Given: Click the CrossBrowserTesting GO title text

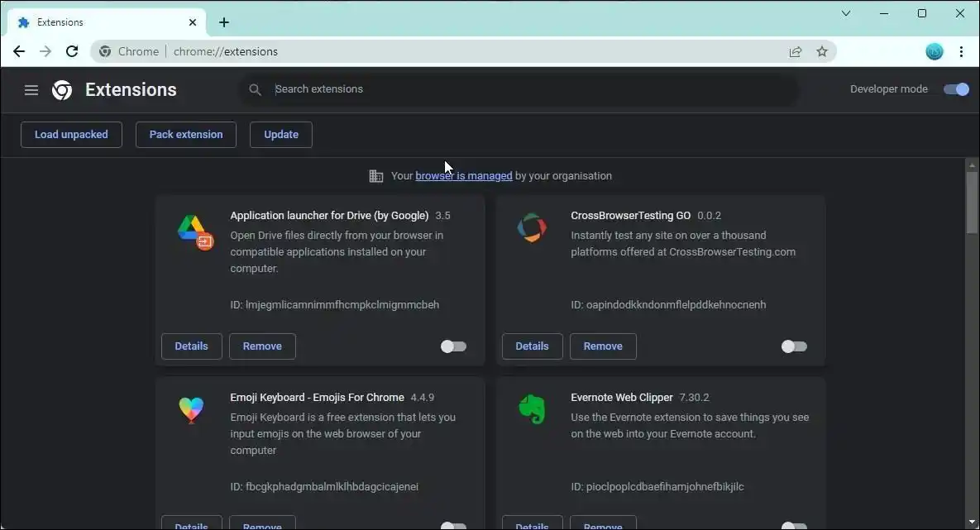Looking at the screenshot, I should tap(630, 216).
